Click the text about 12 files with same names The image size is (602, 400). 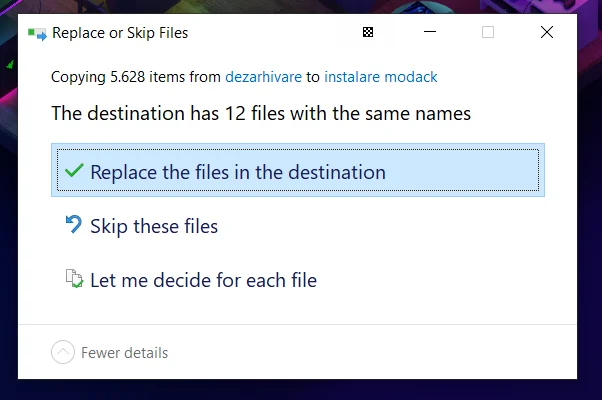point(261,113)
